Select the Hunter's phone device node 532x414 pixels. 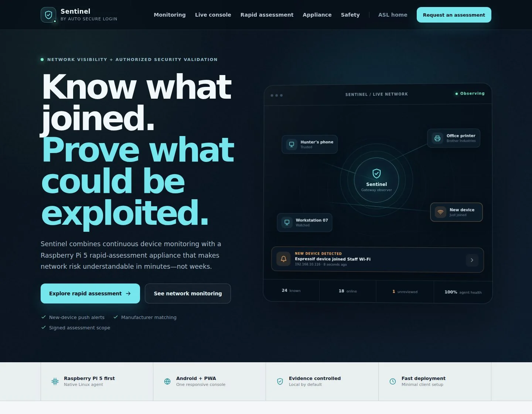310,144
